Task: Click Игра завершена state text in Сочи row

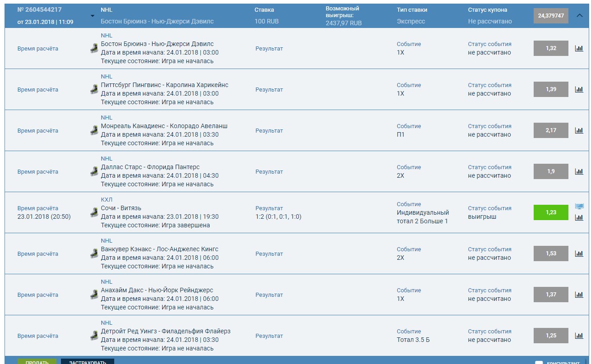Action: 186,225
